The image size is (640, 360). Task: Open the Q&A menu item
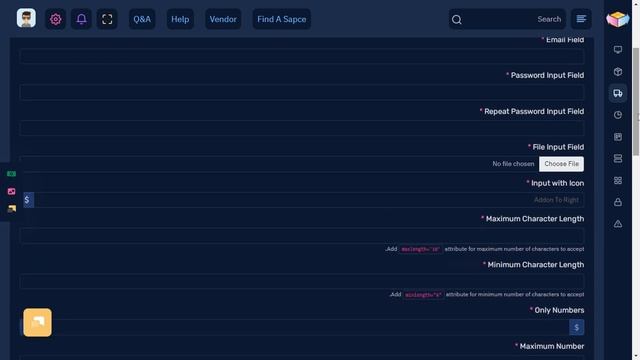click(142, 19)
